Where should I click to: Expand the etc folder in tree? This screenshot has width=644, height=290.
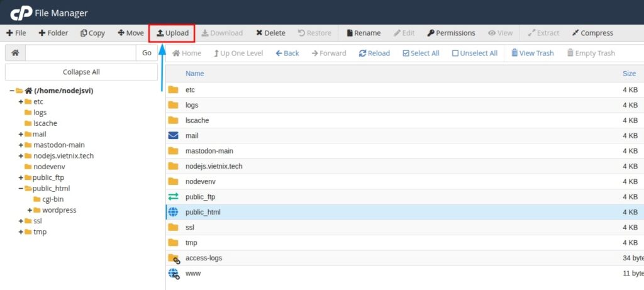pyautogui.click(x=21, y=101)
